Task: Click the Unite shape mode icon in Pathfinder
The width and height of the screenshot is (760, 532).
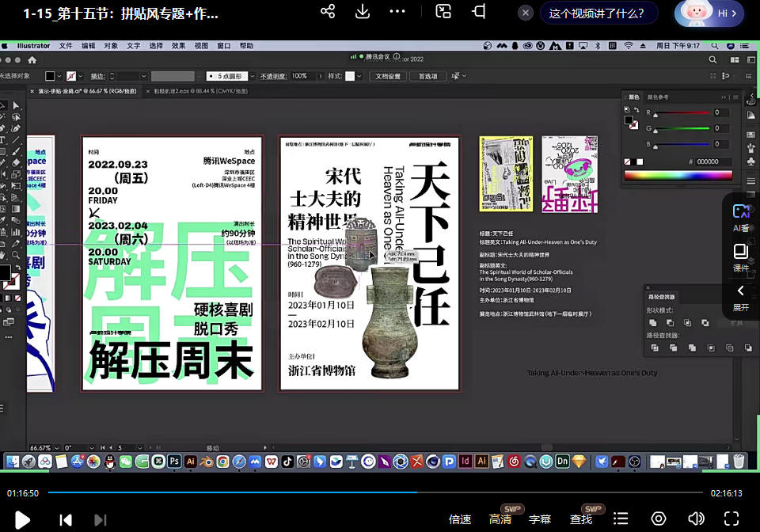Action: click(652, 323)
